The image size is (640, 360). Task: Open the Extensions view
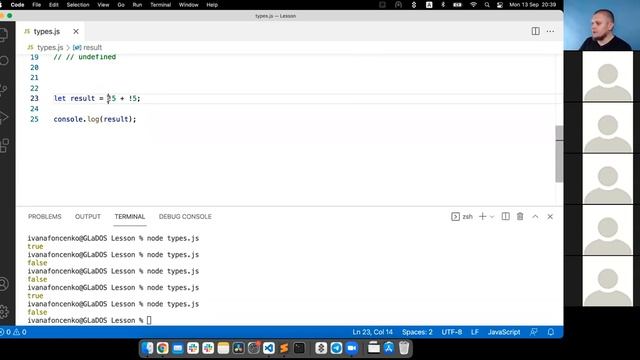click(4, 145)
